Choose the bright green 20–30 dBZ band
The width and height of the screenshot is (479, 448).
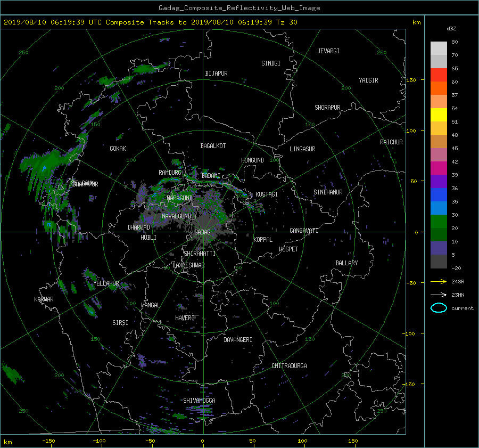point(439,221)
